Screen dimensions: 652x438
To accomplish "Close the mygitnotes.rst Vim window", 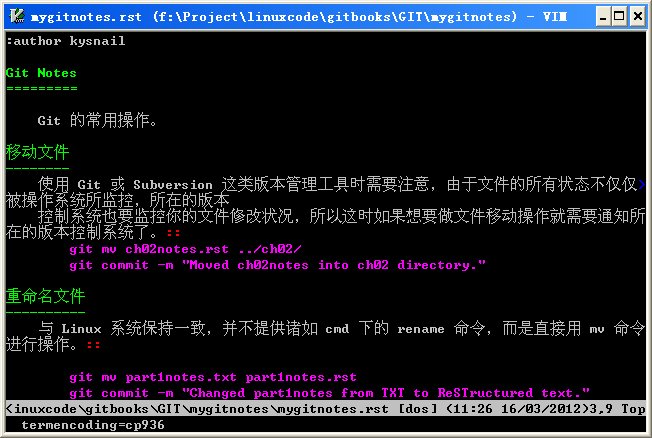I will [x=637, y=17].
